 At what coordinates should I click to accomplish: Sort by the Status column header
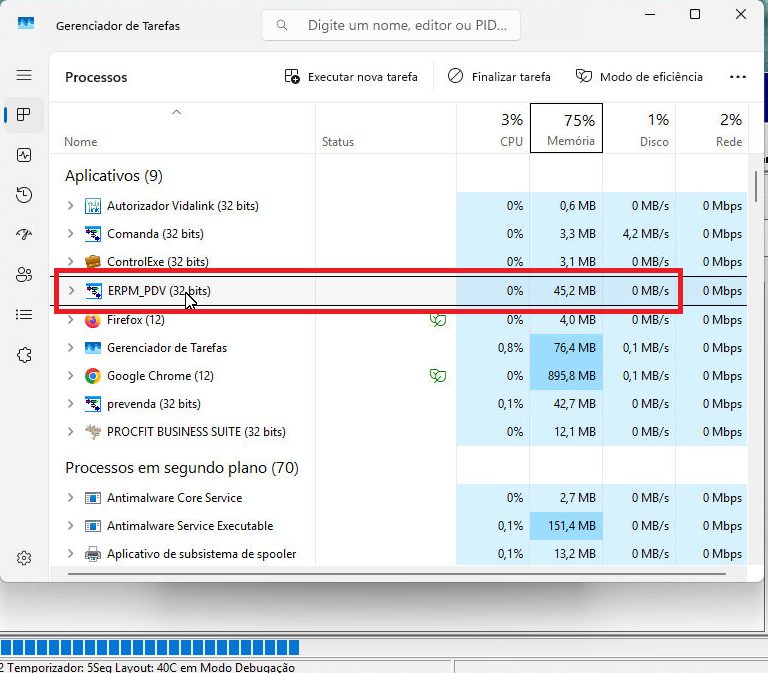pyautogui.click(x=386, y=128)
